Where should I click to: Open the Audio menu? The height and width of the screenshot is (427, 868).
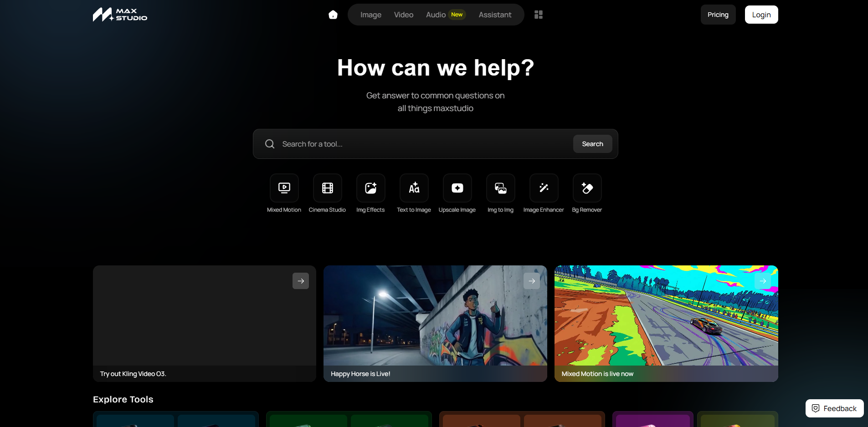[436, 15]
